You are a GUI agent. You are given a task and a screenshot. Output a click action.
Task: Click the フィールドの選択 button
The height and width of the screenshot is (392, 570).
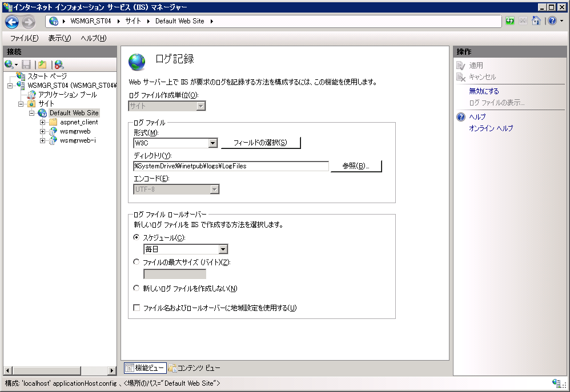click(x=260, y=143)
